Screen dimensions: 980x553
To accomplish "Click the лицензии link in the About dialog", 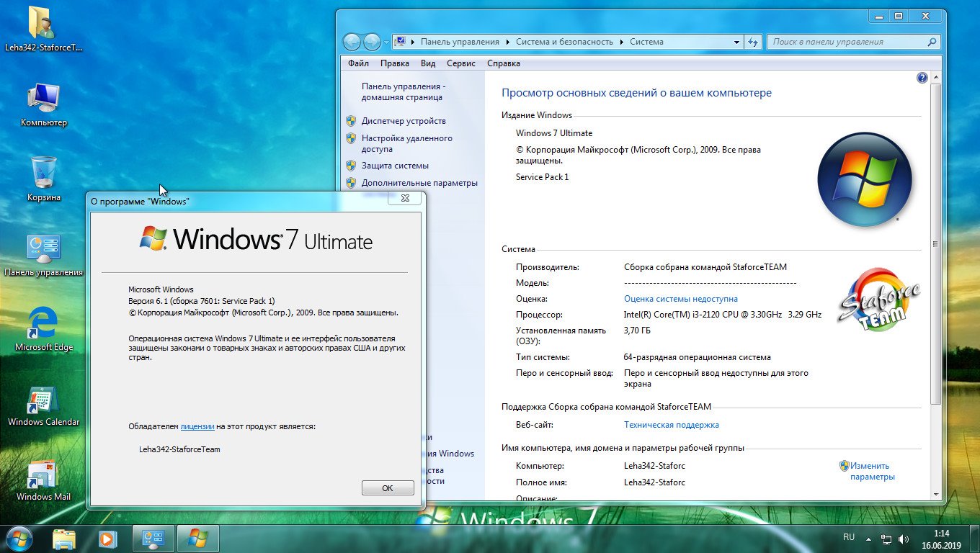I will point(197,426).
